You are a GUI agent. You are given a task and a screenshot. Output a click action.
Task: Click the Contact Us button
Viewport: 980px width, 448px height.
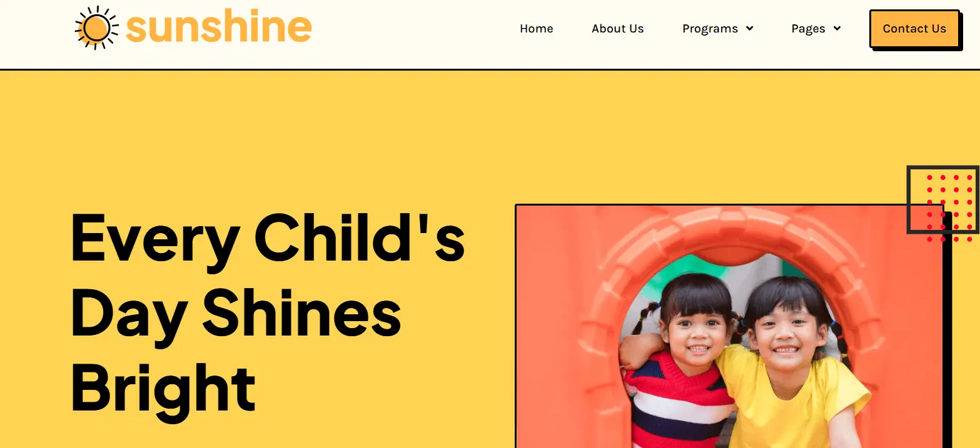click(x=914, y=29)
